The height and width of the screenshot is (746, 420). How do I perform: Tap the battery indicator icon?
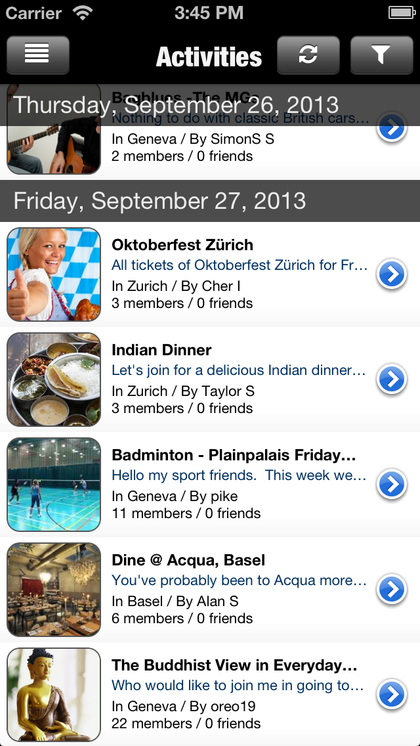click(402, 13)
